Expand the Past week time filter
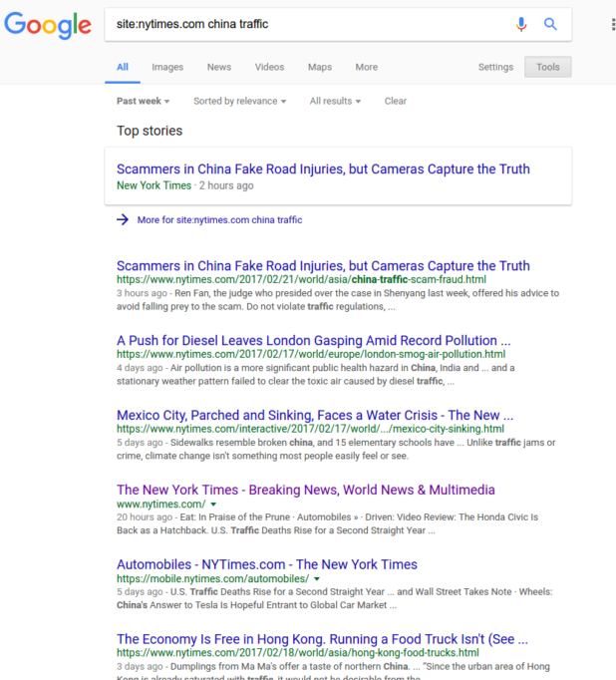 (x=143, y=101)
